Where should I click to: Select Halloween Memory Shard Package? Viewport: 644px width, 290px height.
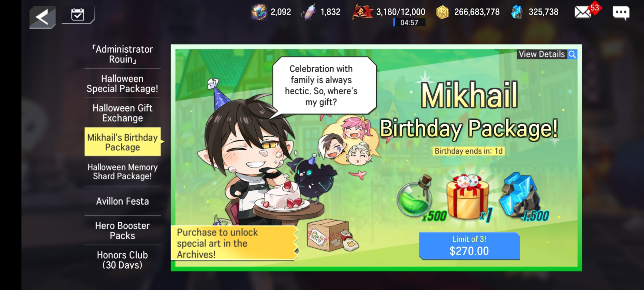(x=123, y=172)
